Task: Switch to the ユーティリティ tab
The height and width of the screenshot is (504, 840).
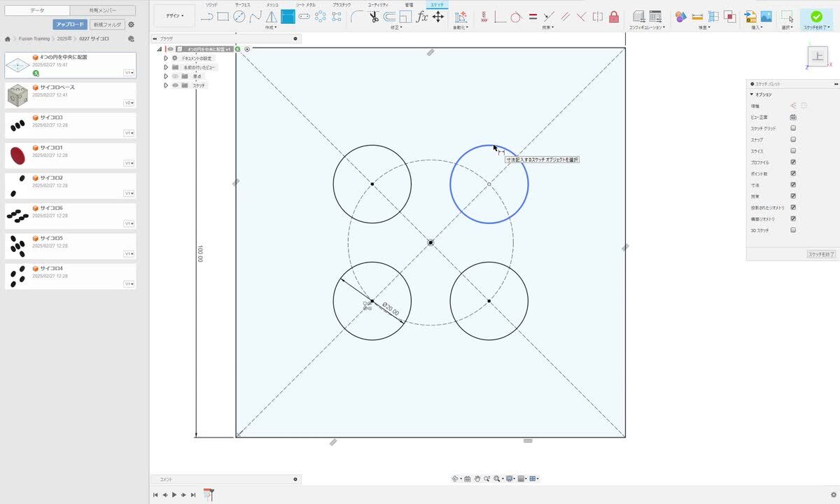Action: 378,5
